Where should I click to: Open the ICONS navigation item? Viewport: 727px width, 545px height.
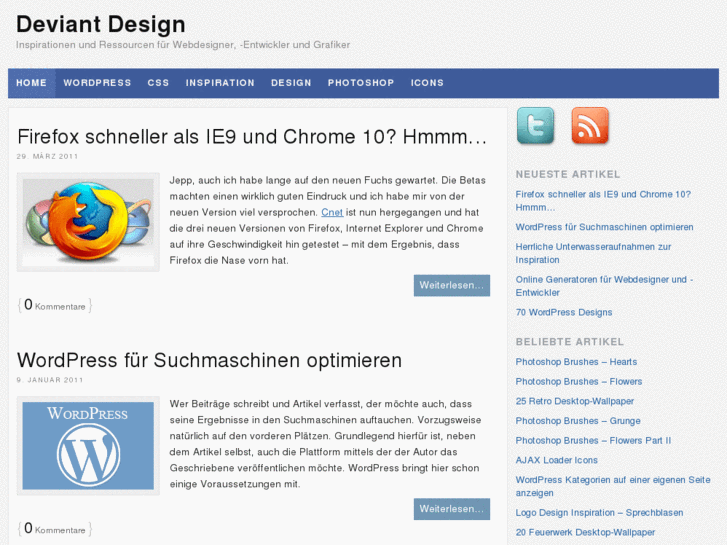coord(427,83)
